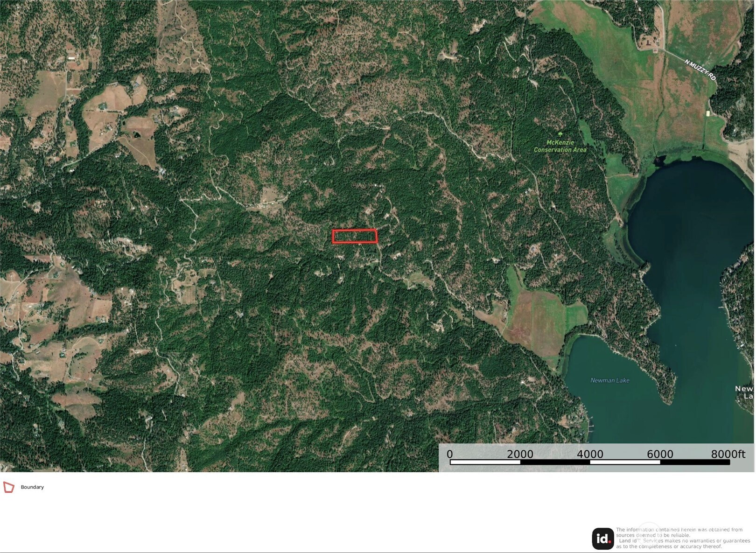This screenshot has height=553, width=756.
Task: Click the Boundary legend label
Action: click(x=32, y=487)
